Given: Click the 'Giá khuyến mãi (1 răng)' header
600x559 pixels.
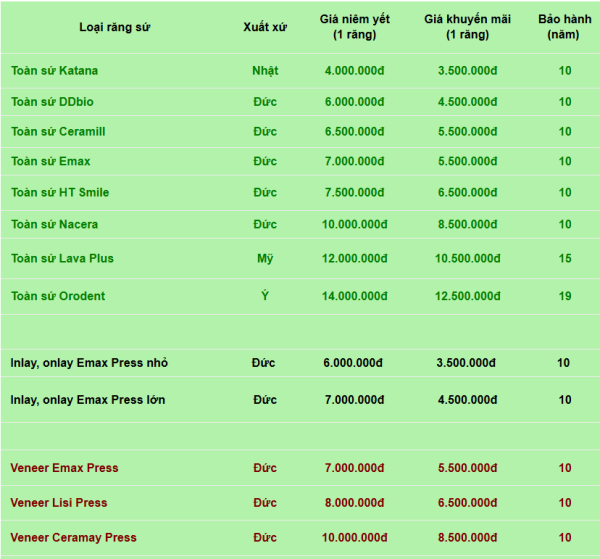Looking at the screenshot, I should point(467,27).
